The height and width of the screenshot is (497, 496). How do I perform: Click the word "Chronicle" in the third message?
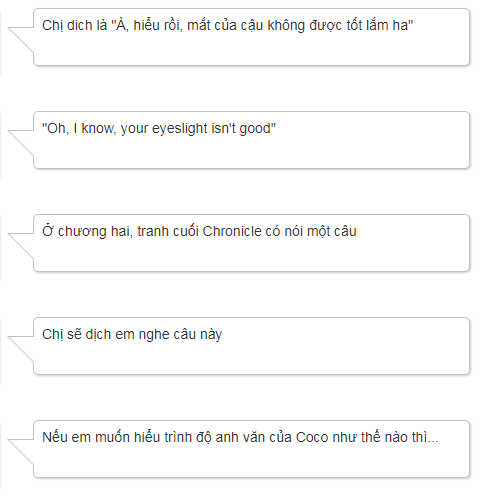tap(232, 231)
